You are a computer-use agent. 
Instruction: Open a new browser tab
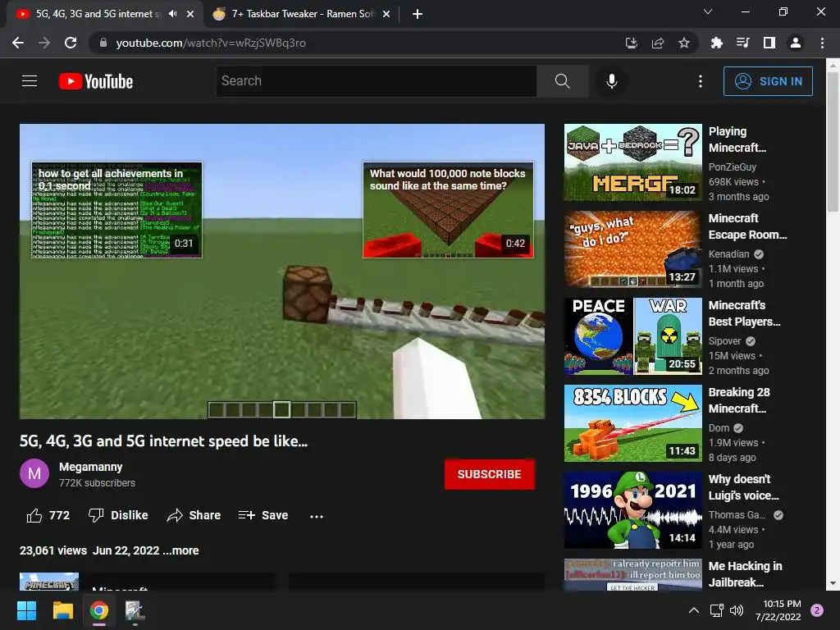pos(418,14)
